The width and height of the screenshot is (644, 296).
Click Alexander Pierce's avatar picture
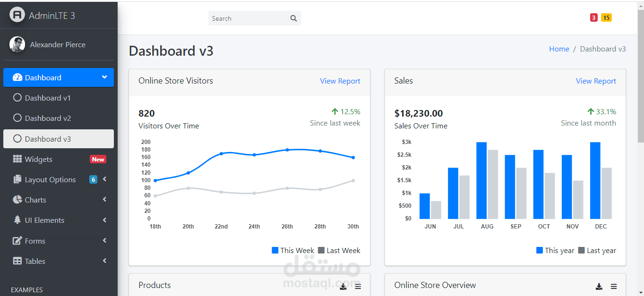[x=17, y=44]
